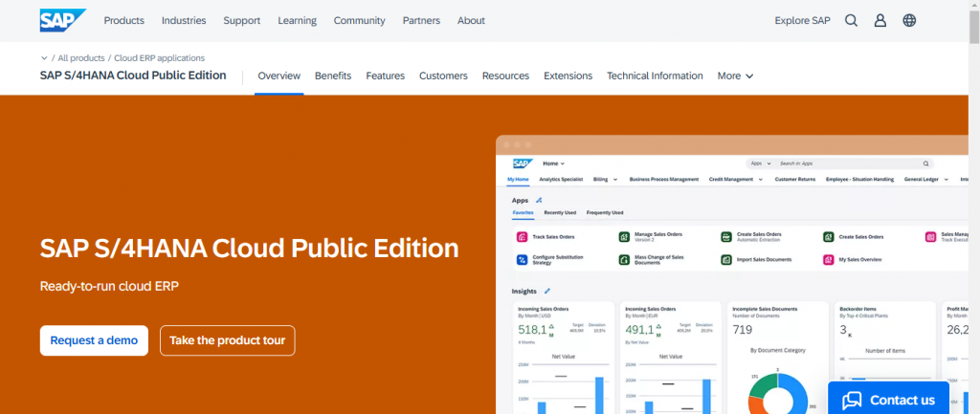Screen dimensions: 980x414
Task: Click the Request a demo button
Action: pyautogui.click(x=94, y=340)
